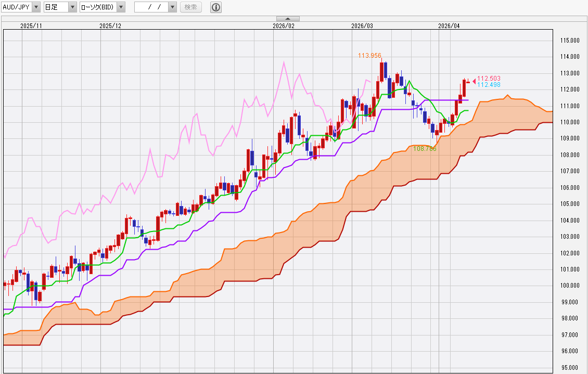Click the 2025/12 date axis label
The height and width of the screenshot is (374, 588).
click(x=110, y=25)
